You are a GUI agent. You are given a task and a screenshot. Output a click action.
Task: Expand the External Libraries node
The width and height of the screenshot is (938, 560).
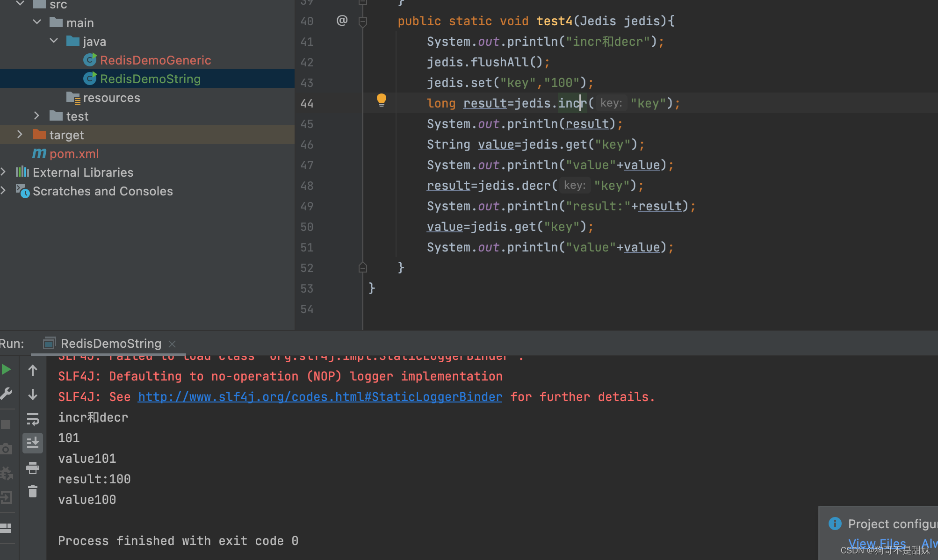[x=4, y=172]
